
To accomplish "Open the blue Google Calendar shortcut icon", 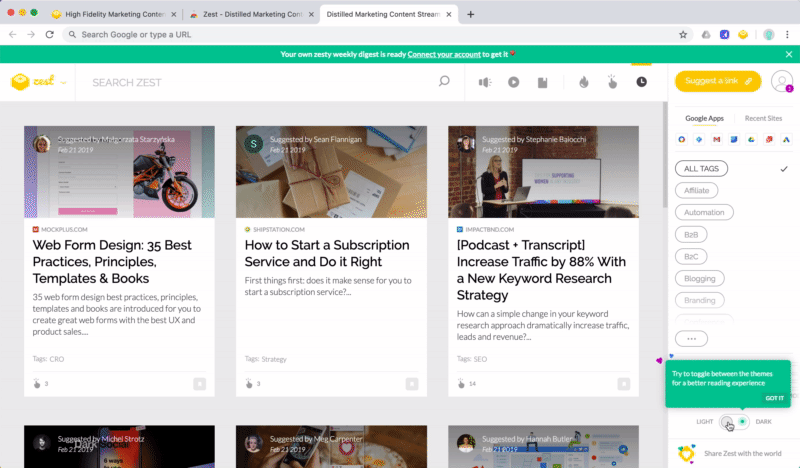I will [x=734, y=139].
